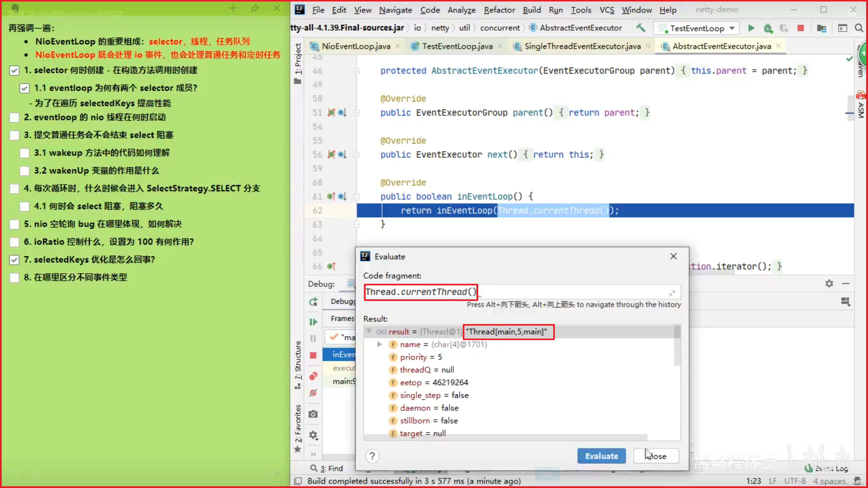Collapse the result tree node
This screenshot has height=488, width=868.
pos(369,331)
